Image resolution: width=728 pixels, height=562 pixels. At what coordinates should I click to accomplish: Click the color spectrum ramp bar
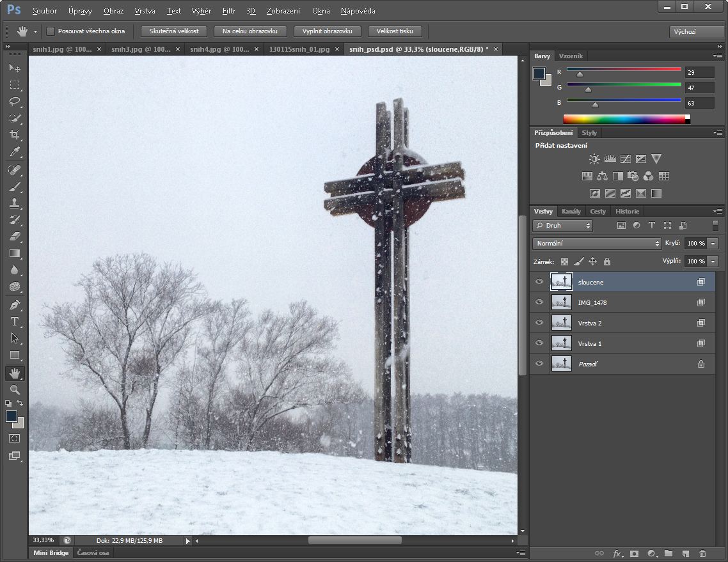(x=624, y=119)
